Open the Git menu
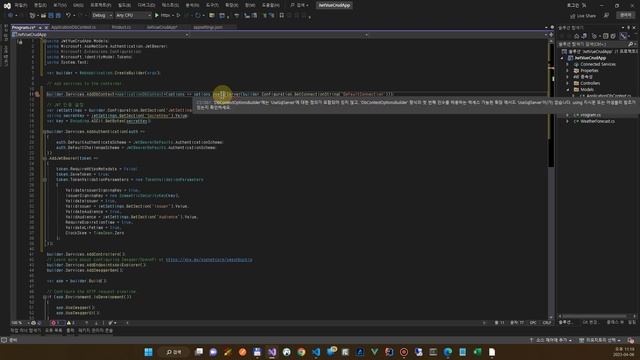Viewport: 640px width, 360px height. (x=78, y=5)
